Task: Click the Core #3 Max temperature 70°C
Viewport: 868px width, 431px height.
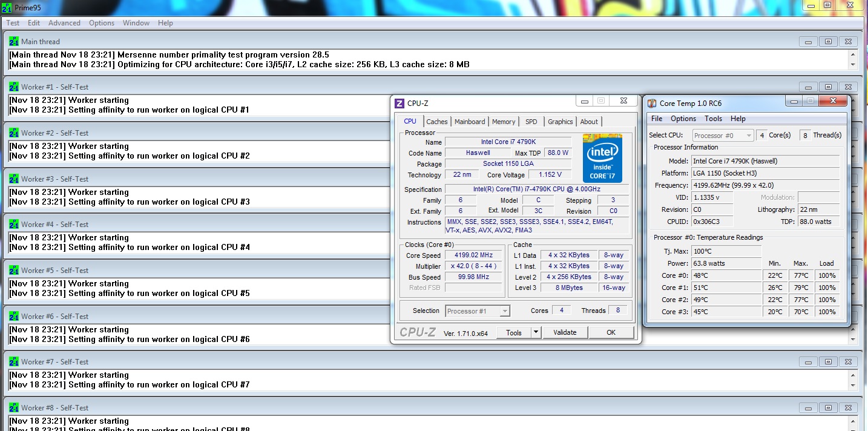Action: click(x=801, y=312)
